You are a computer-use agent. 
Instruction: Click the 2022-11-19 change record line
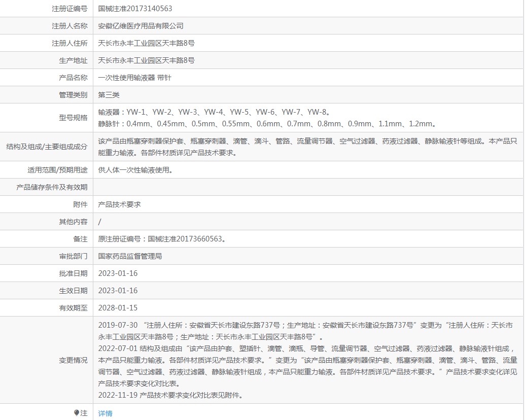[170, 395]
